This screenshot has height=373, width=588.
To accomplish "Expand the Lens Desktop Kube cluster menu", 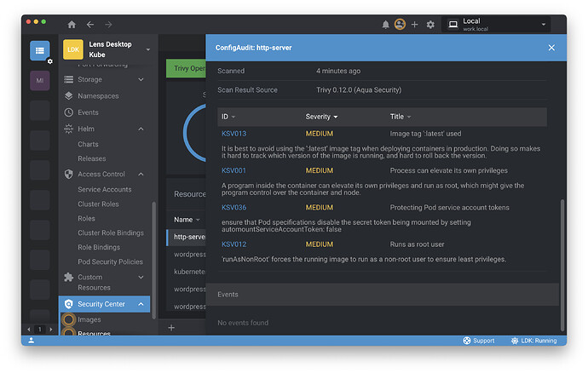I will (x=148, y=50).
